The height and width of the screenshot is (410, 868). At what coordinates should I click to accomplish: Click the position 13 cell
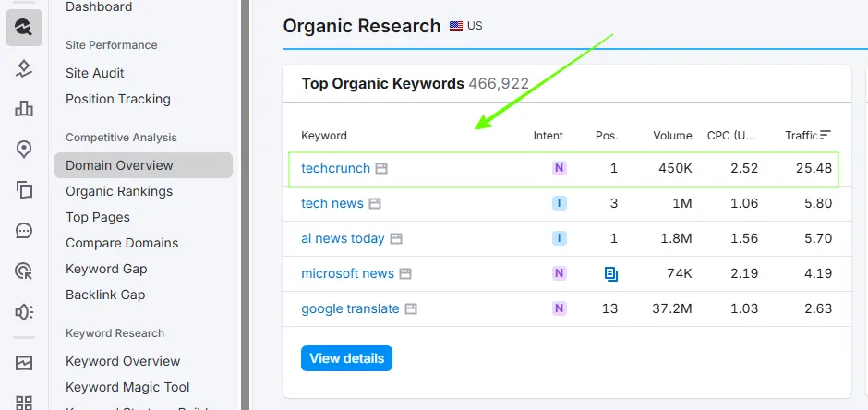point(609,308)
